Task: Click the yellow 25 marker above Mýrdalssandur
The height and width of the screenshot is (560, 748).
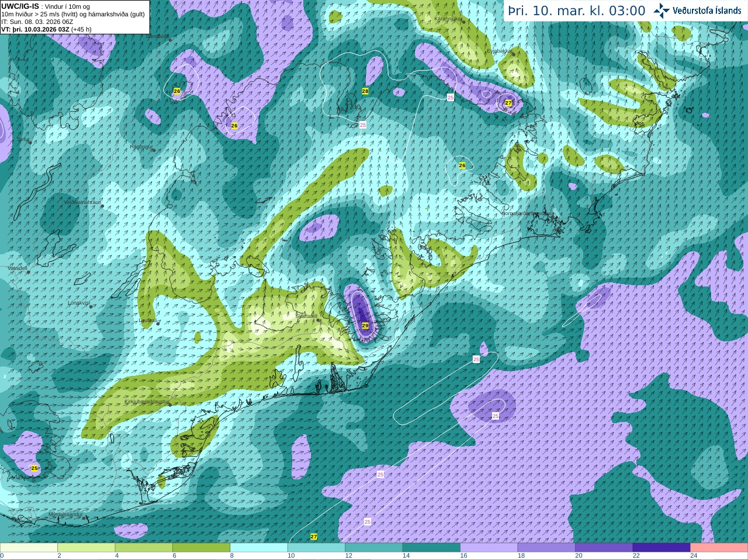Action: pos(34,468)
